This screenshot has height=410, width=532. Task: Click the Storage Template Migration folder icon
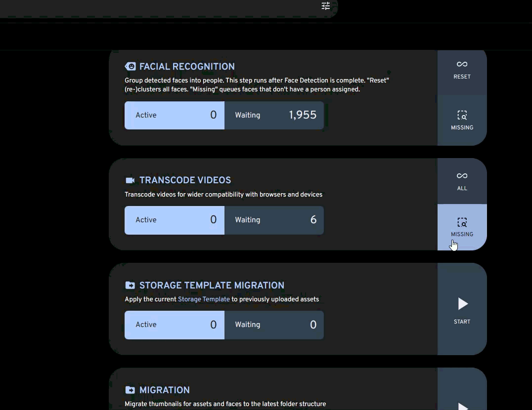(130, 286)
